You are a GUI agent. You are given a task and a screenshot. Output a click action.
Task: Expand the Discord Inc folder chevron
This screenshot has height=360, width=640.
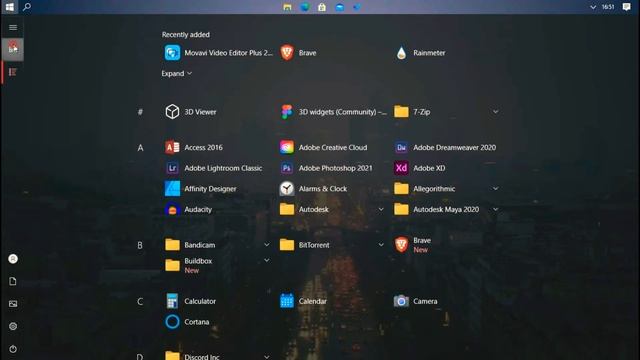[x=267, y=357]
